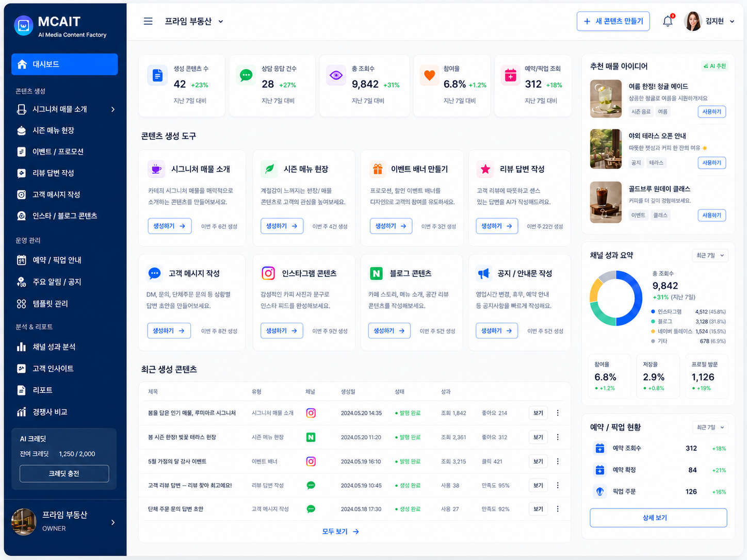
Task: Click the 김지현 profile avatar
Action: (693, 21)
